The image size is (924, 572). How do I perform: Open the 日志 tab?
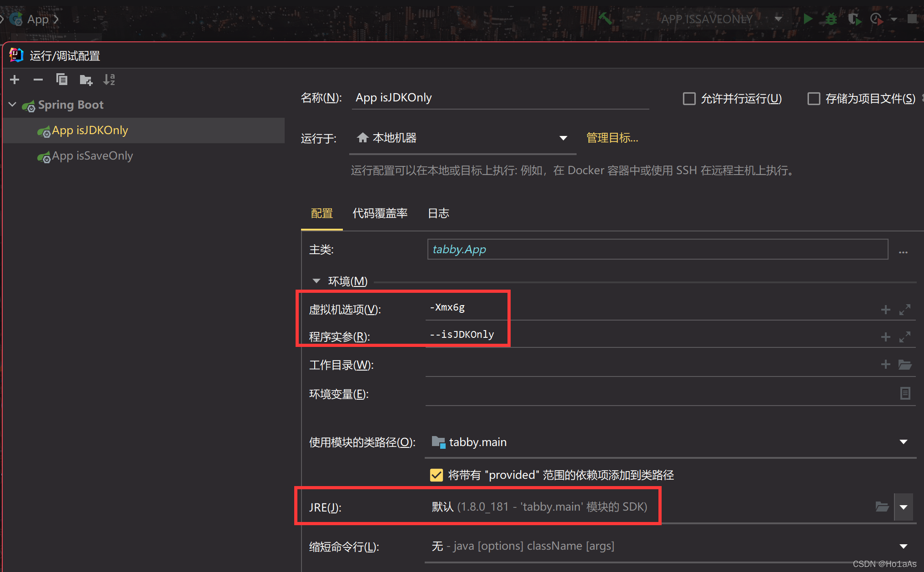(438, 213)
